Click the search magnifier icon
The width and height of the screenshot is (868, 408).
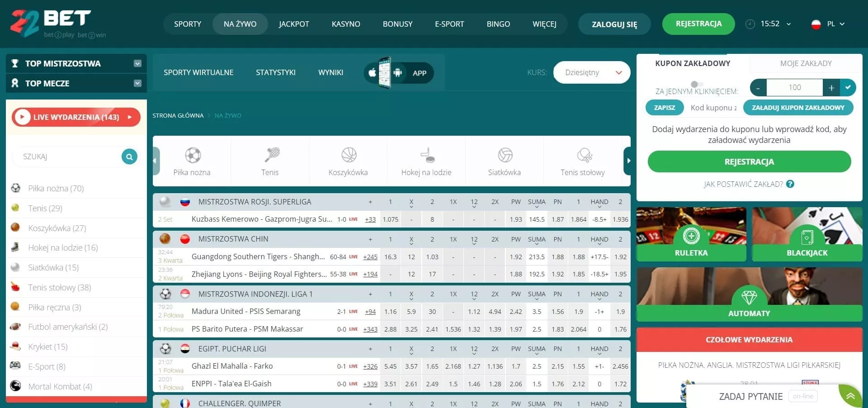129,157
